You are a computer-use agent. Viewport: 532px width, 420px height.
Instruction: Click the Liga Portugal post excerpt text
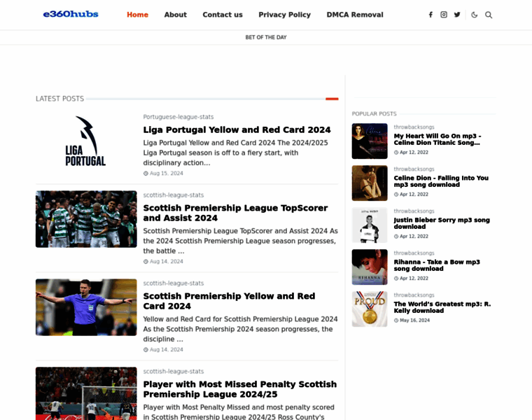pos(235,153)
